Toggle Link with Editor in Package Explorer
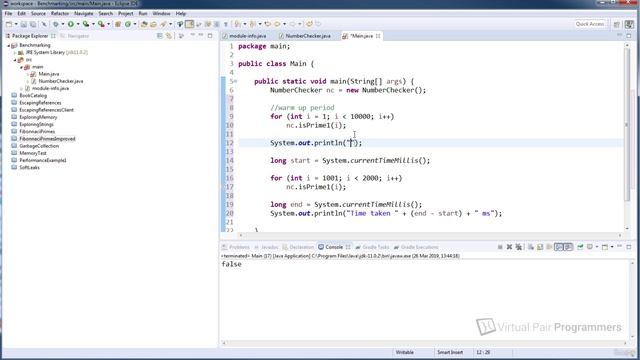The height and width of the screenshot is (360, 640). [169, 36]
